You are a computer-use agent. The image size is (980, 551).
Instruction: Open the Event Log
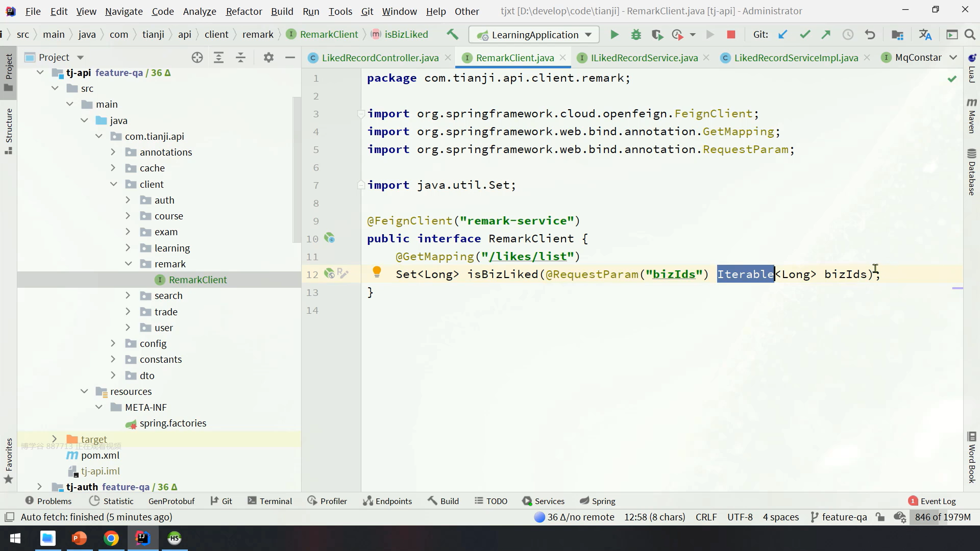(932, 501)
